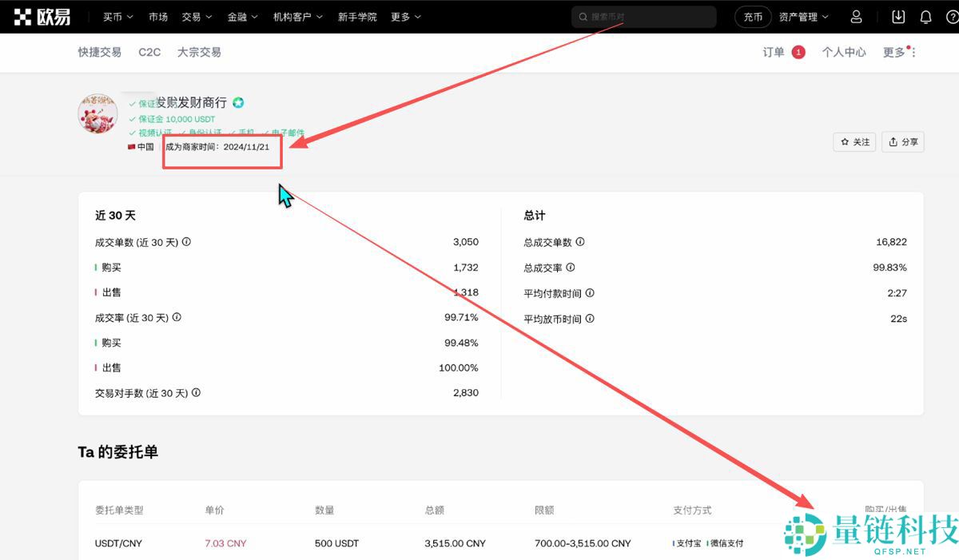Switch to the C2C tab
Image resolution: width=959 pixels, height=560 pixels.
click(149, 51)
